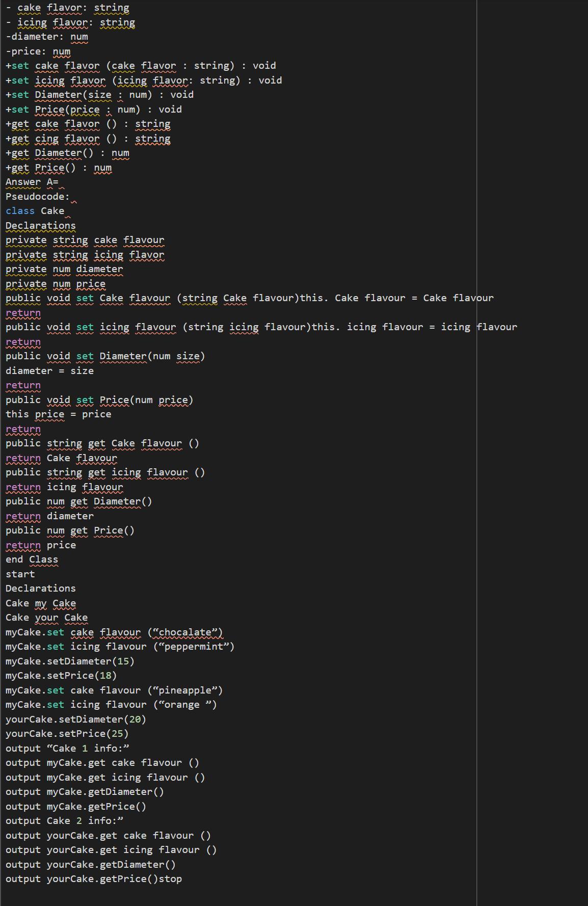Screen dimensions: 588x906
Task: Click the “chocalate” set cake flavour line
Action: (114, 632)
